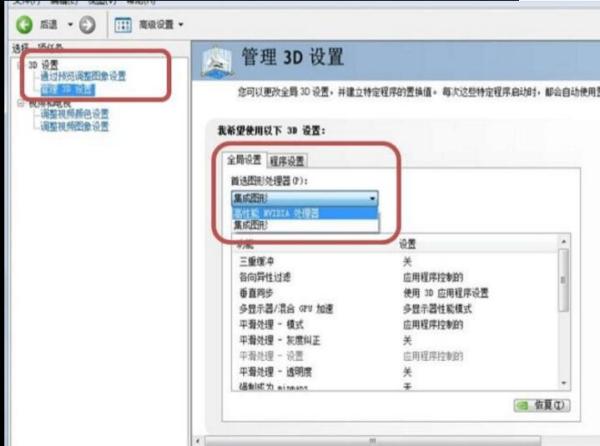Switch to the 程序设置 tab
This screenshot has height=446, width=600.
tap(287, 161)
